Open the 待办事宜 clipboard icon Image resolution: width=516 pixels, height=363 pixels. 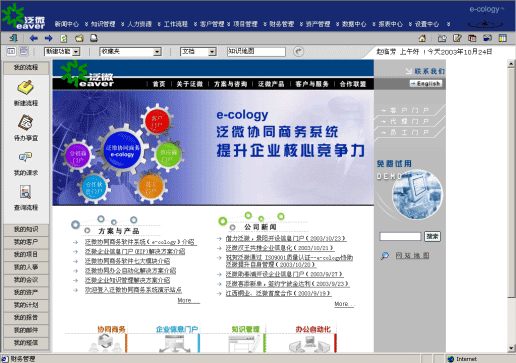click(26, 123)
